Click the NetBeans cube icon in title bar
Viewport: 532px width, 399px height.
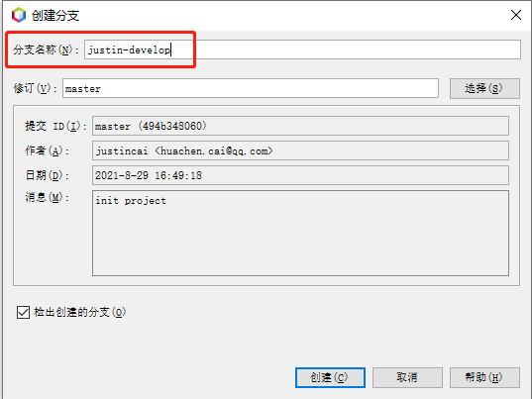point(19,15)
